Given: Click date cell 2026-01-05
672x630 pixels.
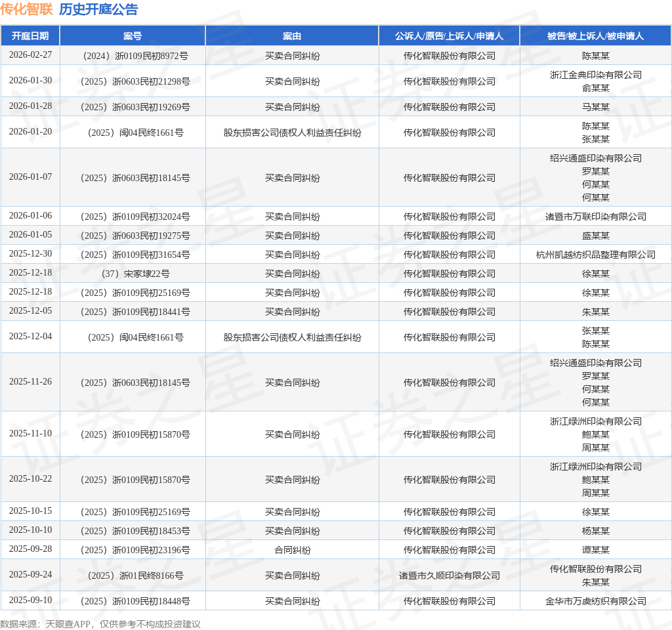Looking at the screenshot, I should [30, 235].
